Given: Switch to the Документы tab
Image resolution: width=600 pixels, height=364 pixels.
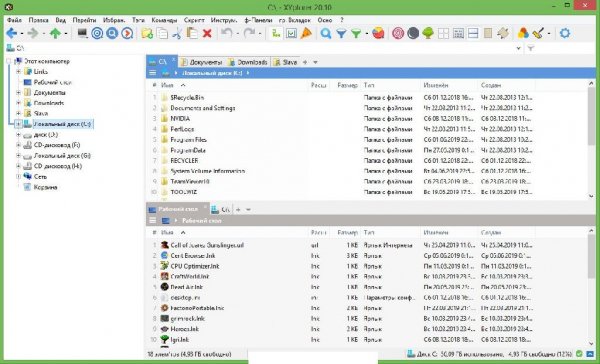Looking at the screenshot, I should coord(202,62).
